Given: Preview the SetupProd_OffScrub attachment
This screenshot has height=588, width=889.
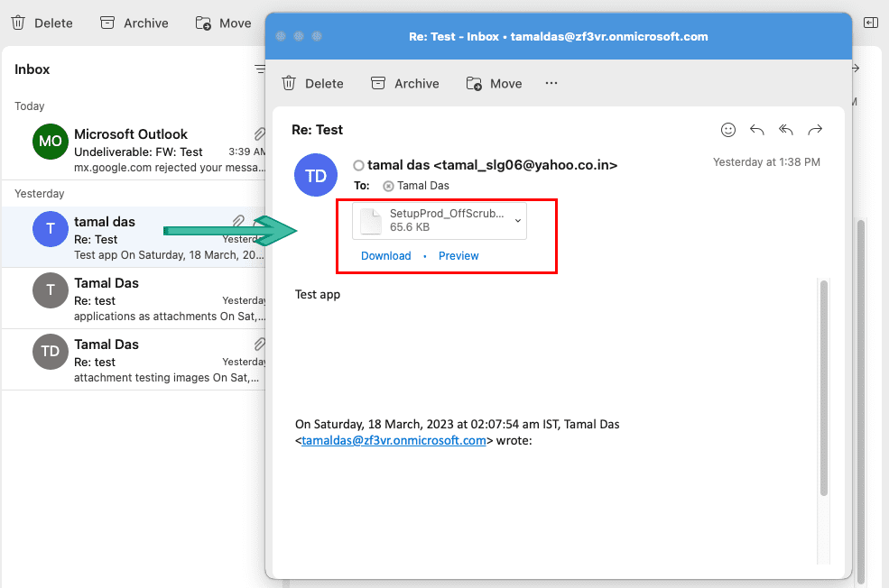Looking at the screenshot, I should coord(458,255).
